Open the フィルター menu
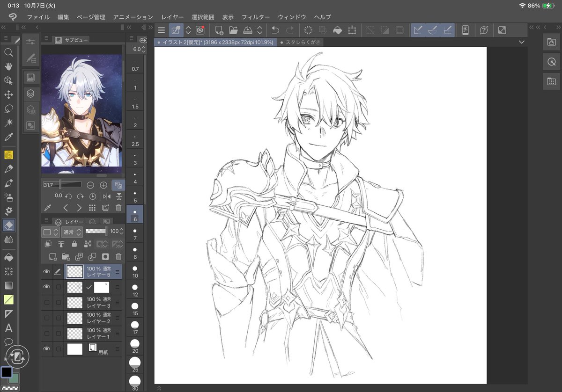Screen dimensions: 562x392 tap(256, 17)
